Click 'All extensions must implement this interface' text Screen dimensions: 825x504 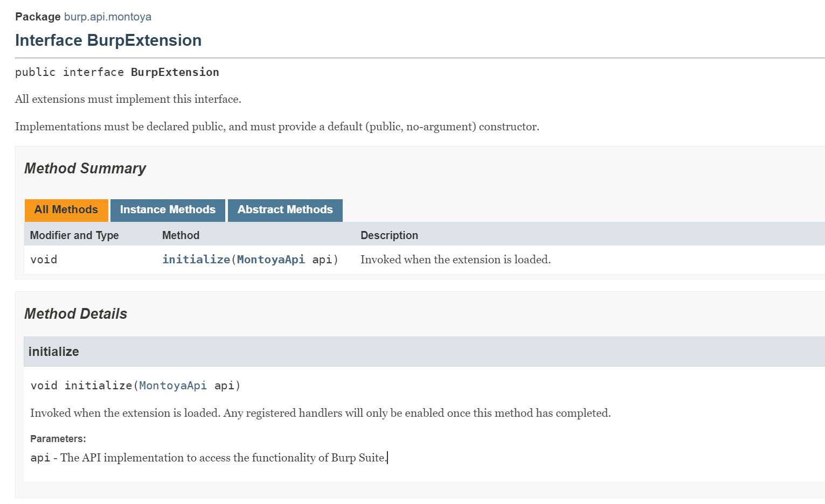click(x=128, y=99)
